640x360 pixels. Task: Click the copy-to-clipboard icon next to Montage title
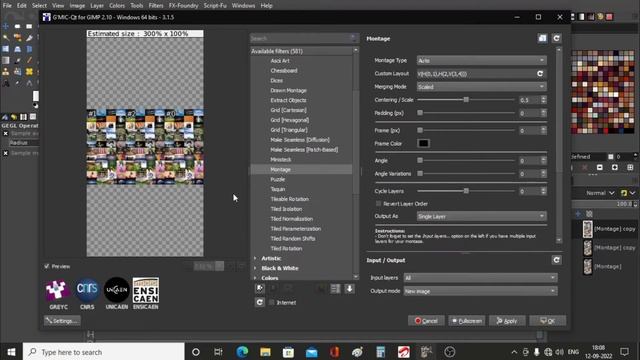(x=542, y=38)
